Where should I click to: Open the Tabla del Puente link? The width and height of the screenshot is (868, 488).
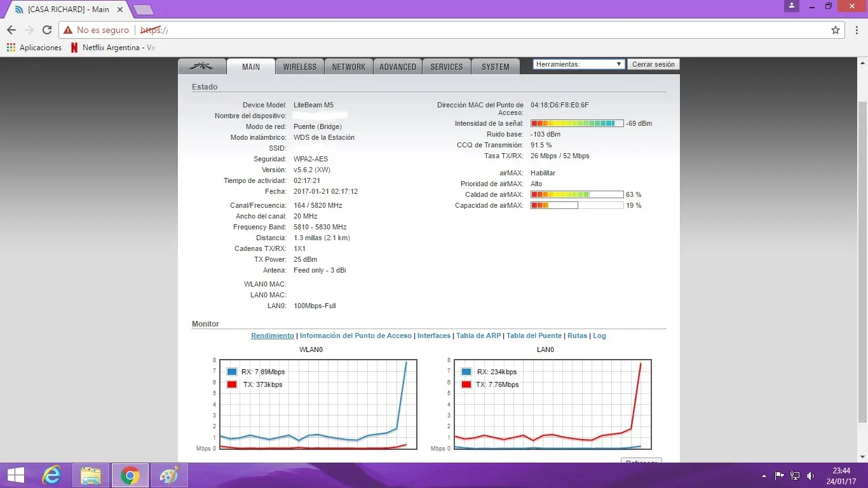tap(534, 335)
